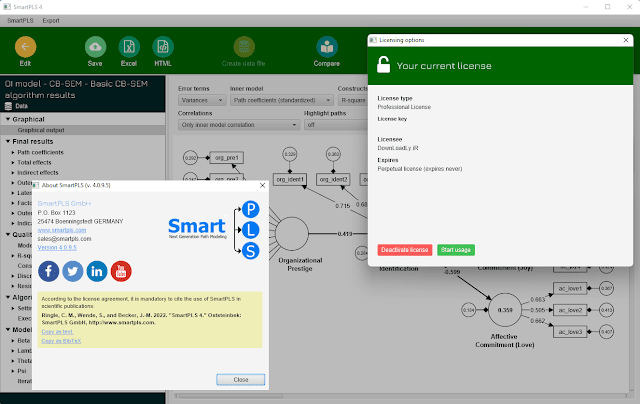This screenshot has width=640, height=404.
Task: Expand the Beta tree item
Action: (13, 340)
